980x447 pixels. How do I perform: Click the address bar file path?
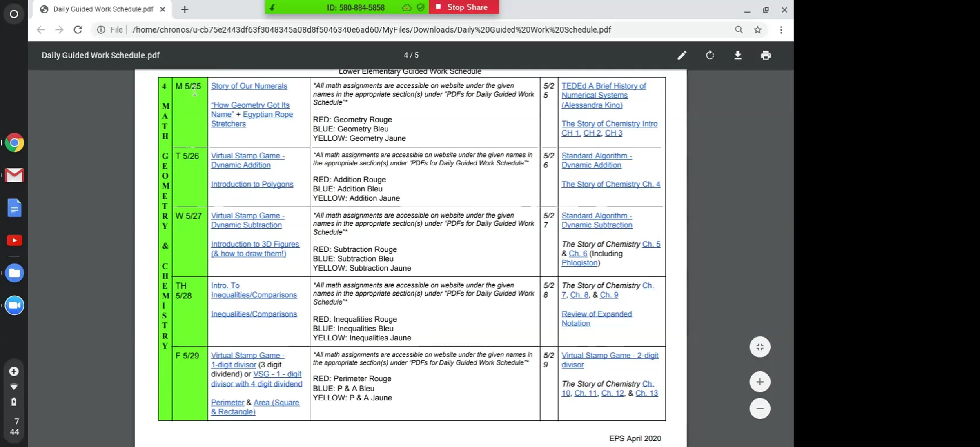372,30
